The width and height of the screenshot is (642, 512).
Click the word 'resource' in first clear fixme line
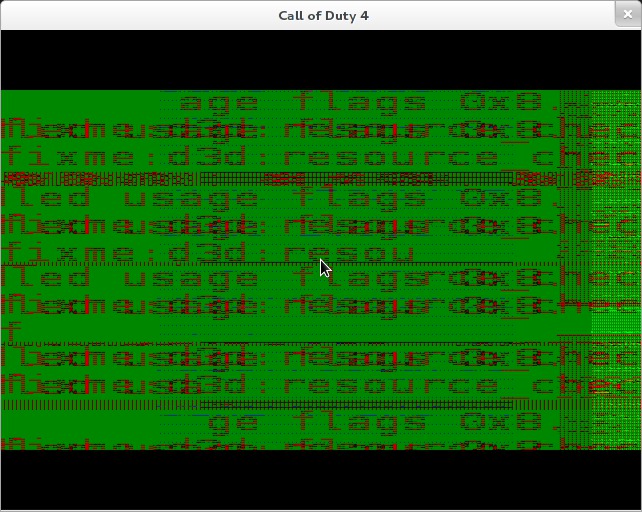point(390,157)
